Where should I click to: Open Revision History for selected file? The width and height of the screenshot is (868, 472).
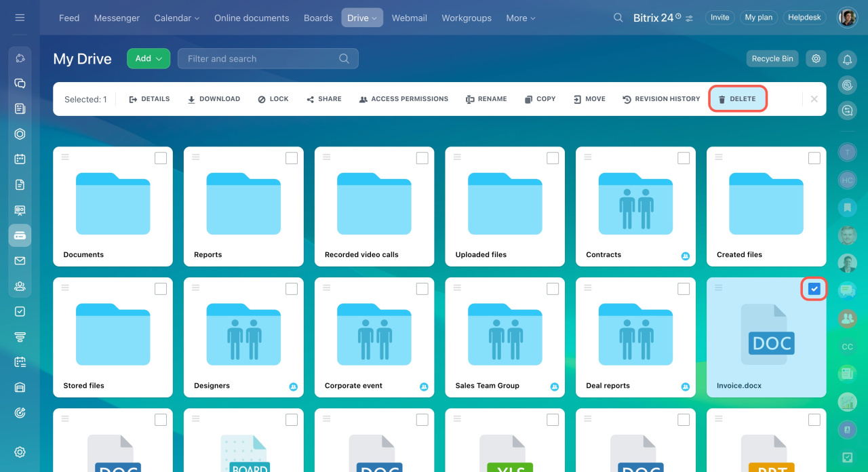(x=661, y=99)
